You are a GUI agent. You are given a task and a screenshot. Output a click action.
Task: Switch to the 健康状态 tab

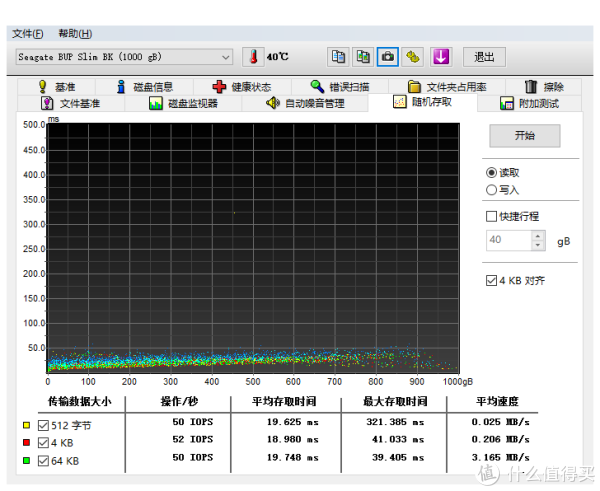(242, 87)
